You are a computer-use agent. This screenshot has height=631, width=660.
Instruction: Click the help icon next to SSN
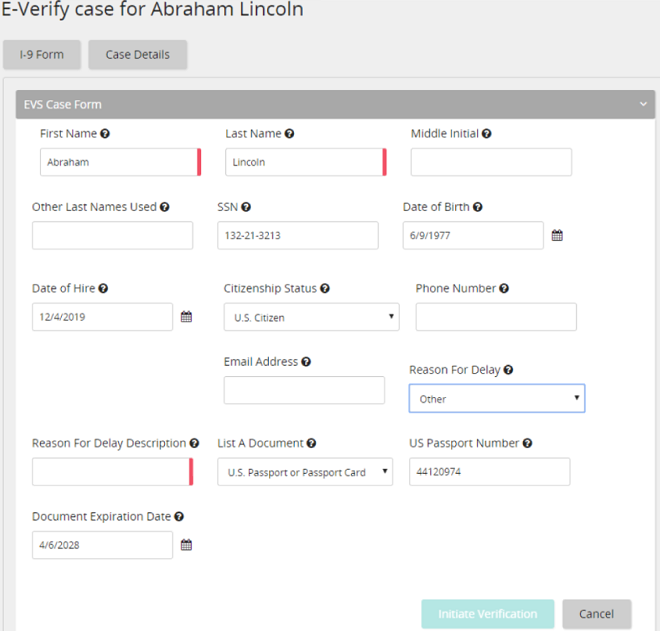(246, 207)
